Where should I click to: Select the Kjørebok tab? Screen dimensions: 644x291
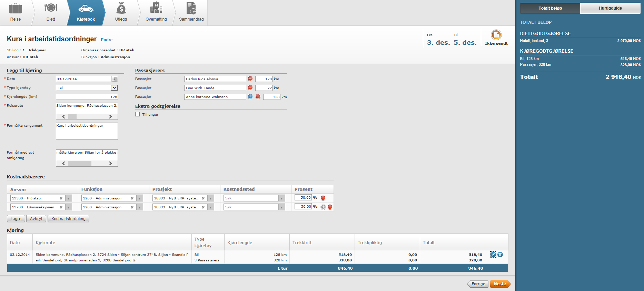click(86, 13)
